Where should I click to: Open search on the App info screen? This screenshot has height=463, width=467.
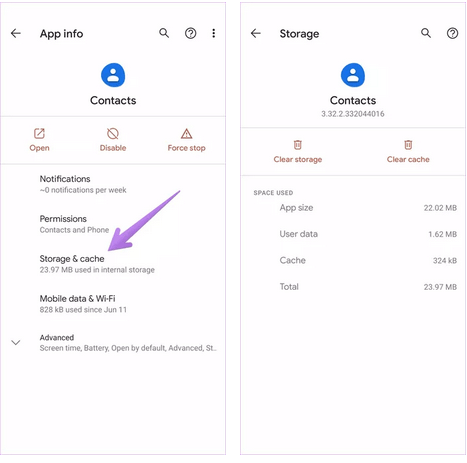tap(164, 33)
